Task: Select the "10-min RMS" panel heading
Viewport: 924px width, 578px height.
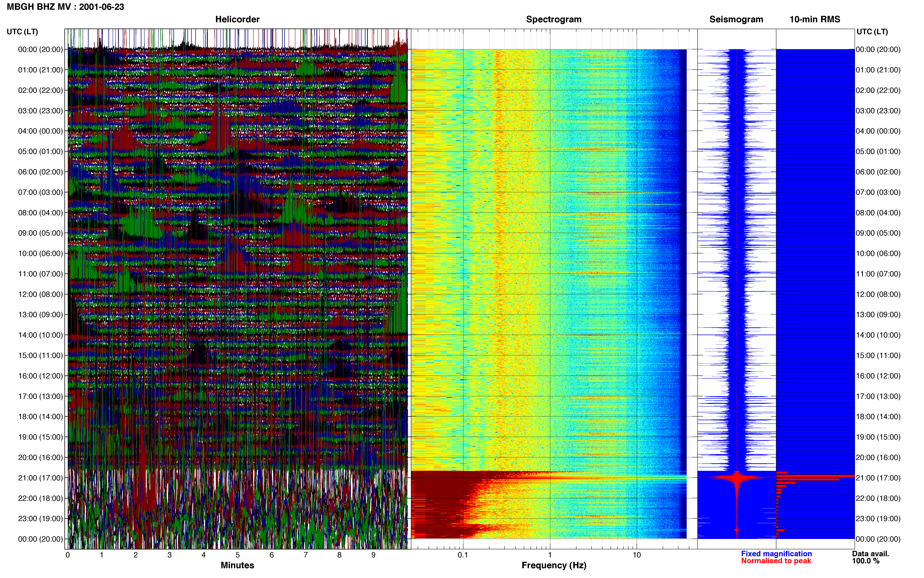Action: click(x=815, y=20)
